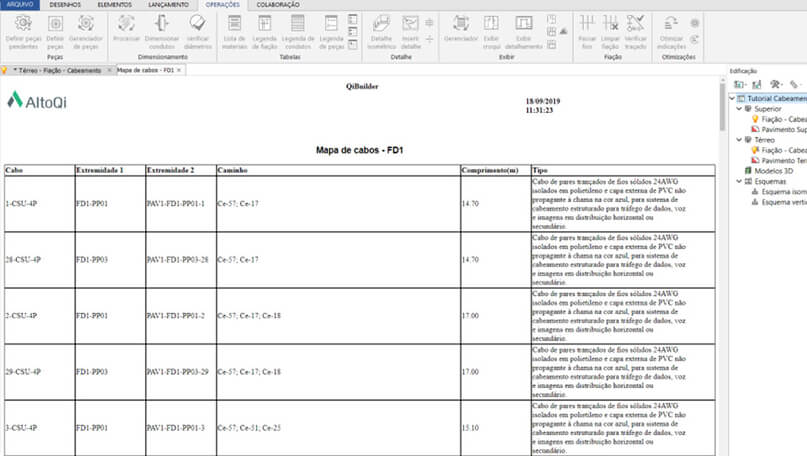Viewport: 807px width, 456px height.
Task: Collapse the Tutorial Cabeamento tree node
Action: pyautogui.click(x=732, y=98)
